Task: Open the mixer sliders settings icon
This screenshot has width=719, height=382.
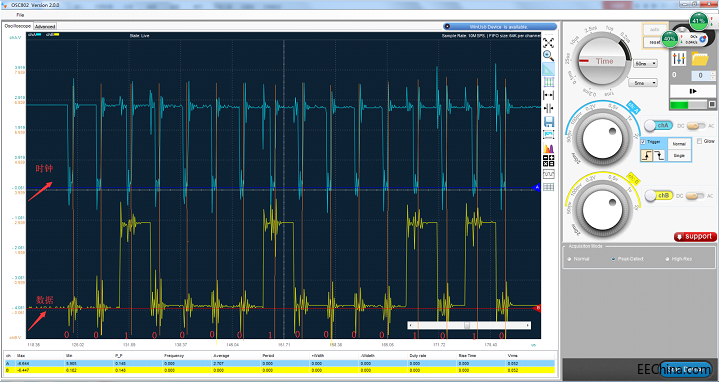Action: (679, 58)
